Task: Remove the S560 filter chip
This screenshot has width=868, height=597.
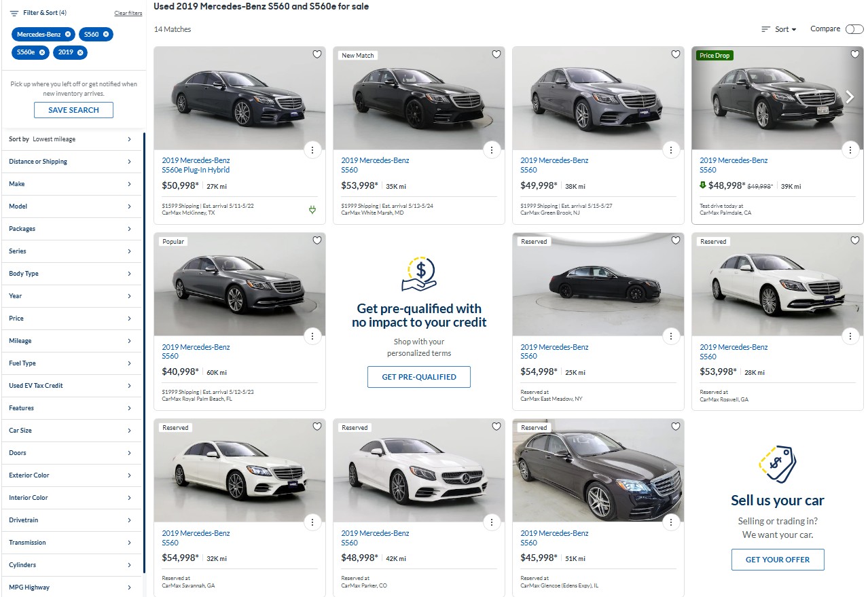Action: tap(106, 34)
